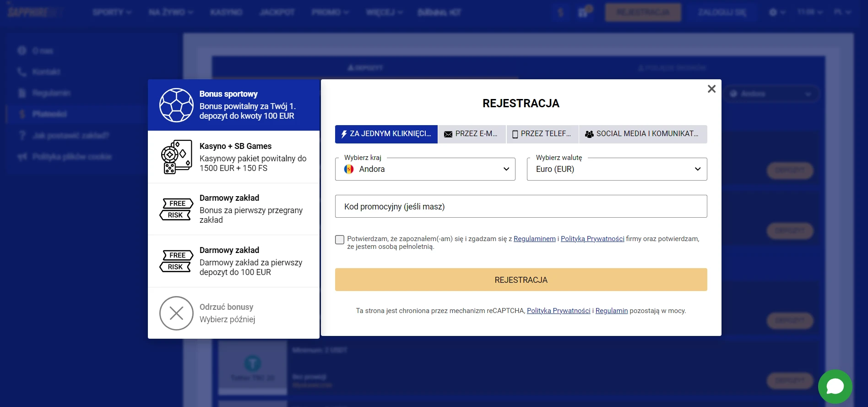Open the Regulaminem link in the consent text
The height and width of the screenshot is (407, 868).
tap(534, 239)
